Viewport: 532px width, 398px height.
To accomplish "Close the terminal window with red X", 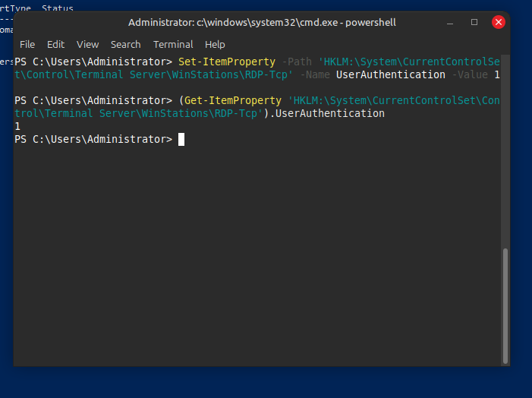I will click(499, 22).
